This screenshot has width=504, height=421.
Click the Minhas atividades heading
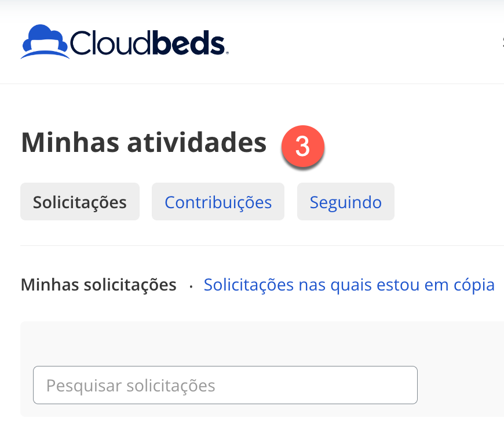144,143
